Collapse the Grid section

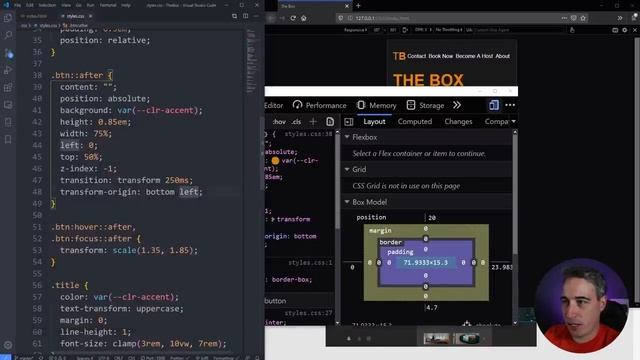[x=347, y=169]
